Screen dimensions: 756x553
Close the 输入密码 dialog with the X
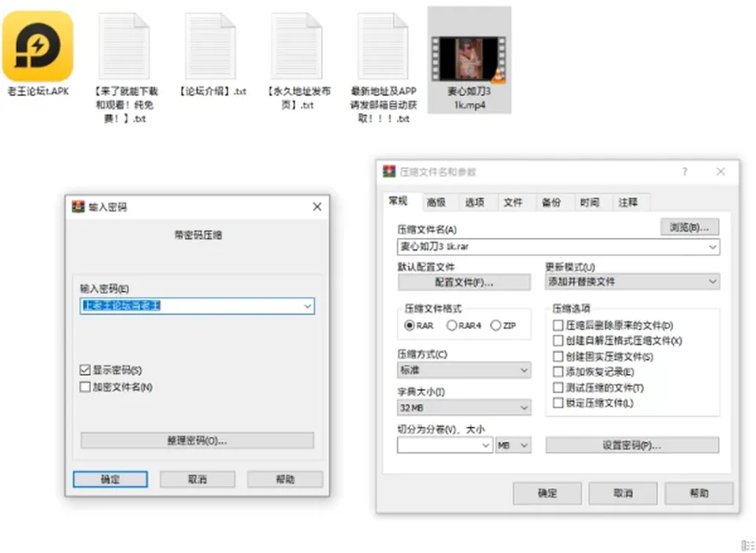(x=317, y=207)
